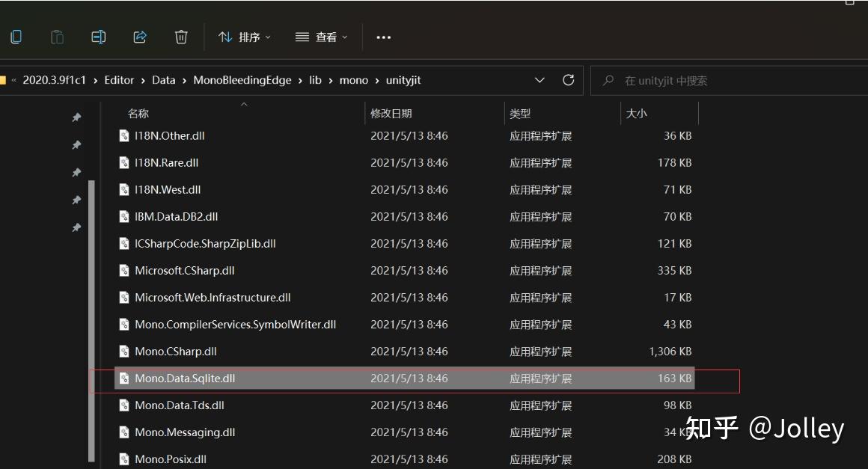The image size is (868, 469).
Task: Open the See more ellipsis menu
Action: coord(384,37)
